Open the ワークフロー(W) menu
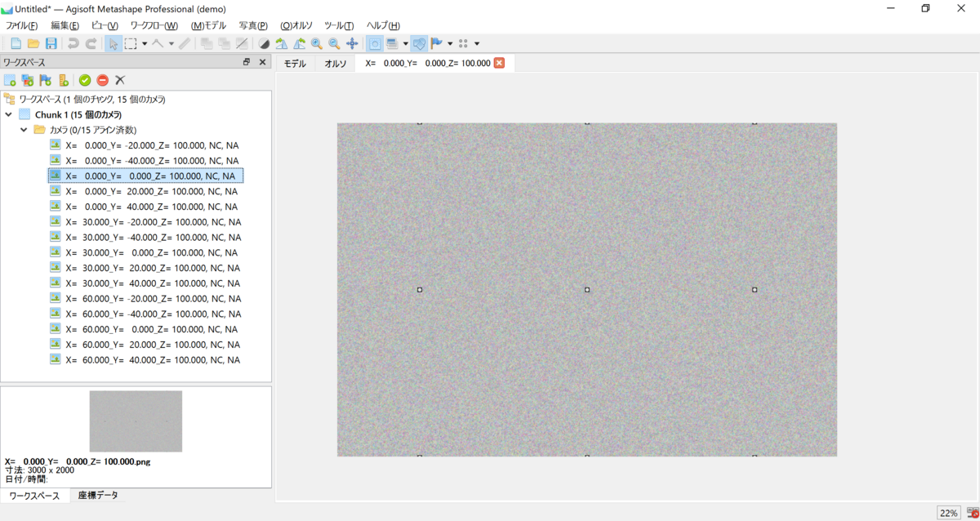The image size is (980, 521). point(154,25)
